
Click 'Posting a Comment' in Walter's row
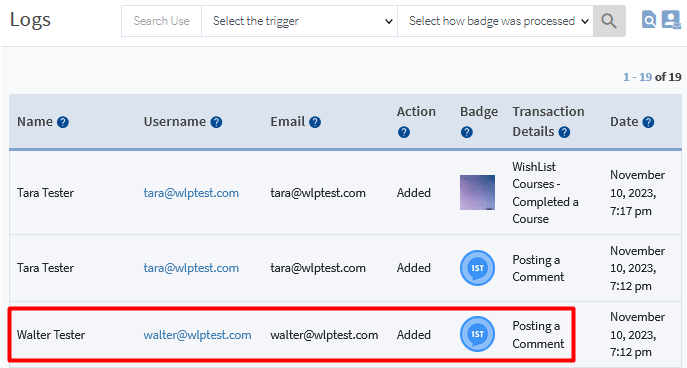(x=538, y=335)
